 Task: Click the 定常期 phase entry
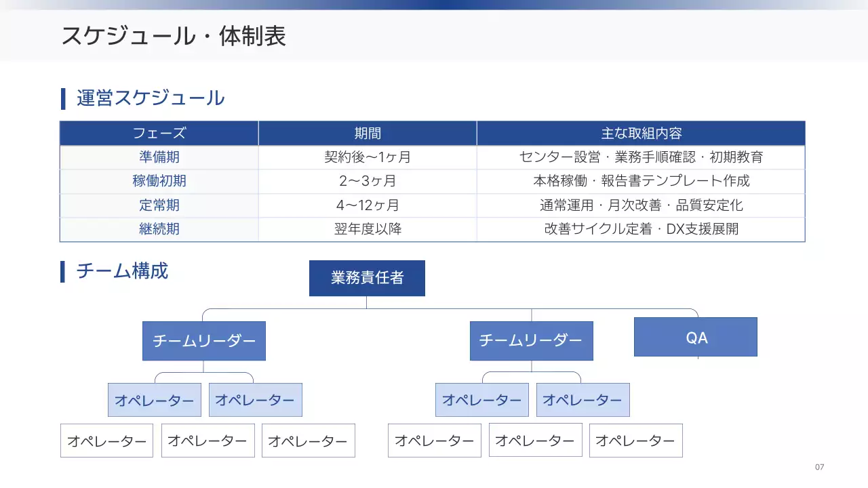(159, 205)
